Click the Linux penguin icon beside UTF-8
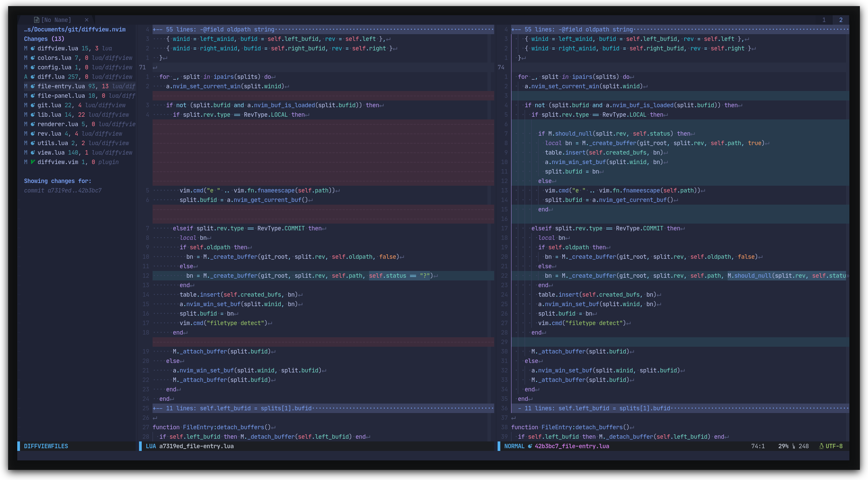The width and height of the screenshot is (868, 480). tap(821, 446)
